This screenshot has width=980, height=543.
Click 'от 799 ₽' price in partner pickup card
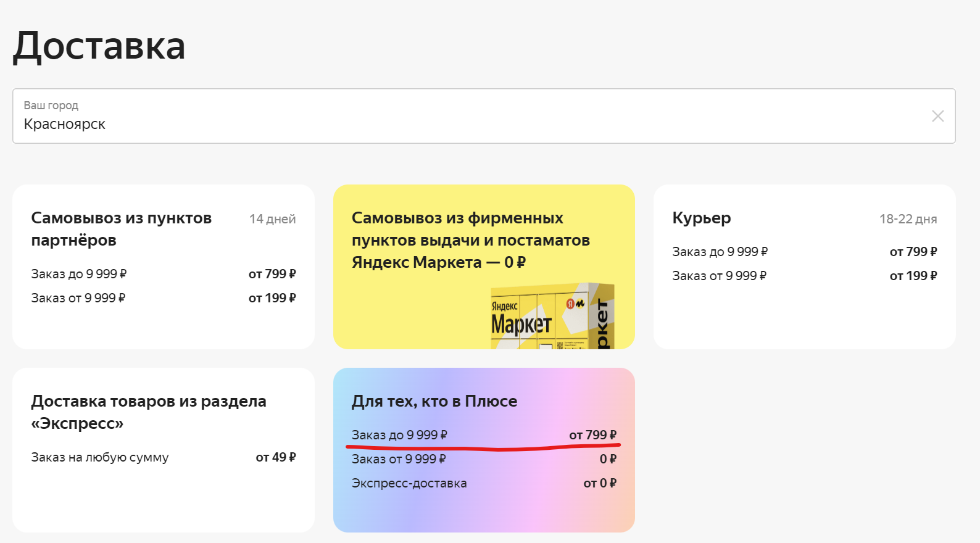click(x=272, y=274)
